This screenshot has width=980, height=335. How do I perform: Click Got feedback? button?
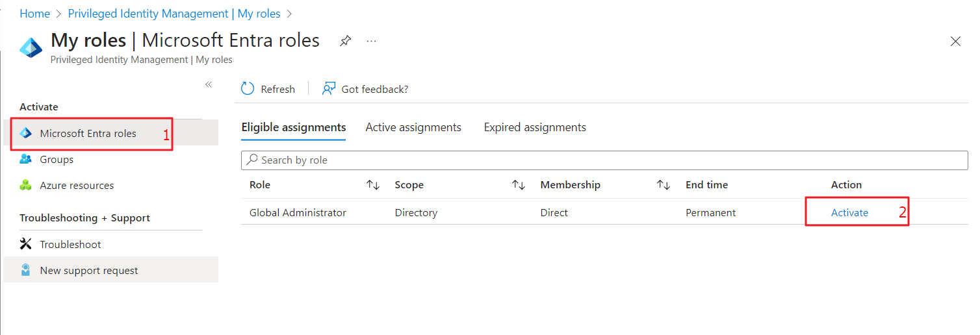pyautogui.click(x=365, y=89)
